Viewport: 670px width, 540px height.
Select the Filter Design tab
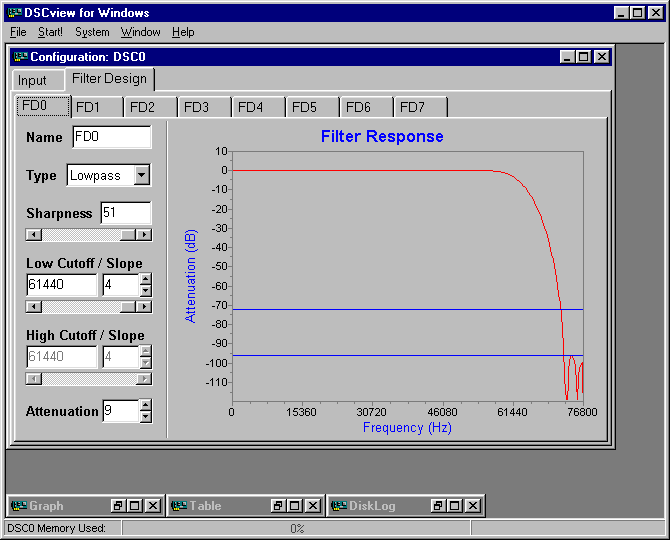(x=109, y=79)
